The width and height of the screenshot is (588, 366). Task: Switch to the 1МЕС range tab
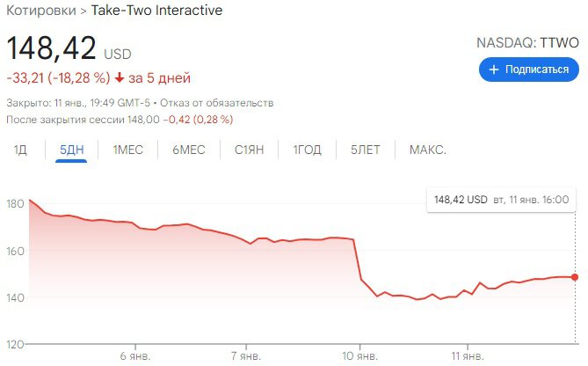coord(127,150)
